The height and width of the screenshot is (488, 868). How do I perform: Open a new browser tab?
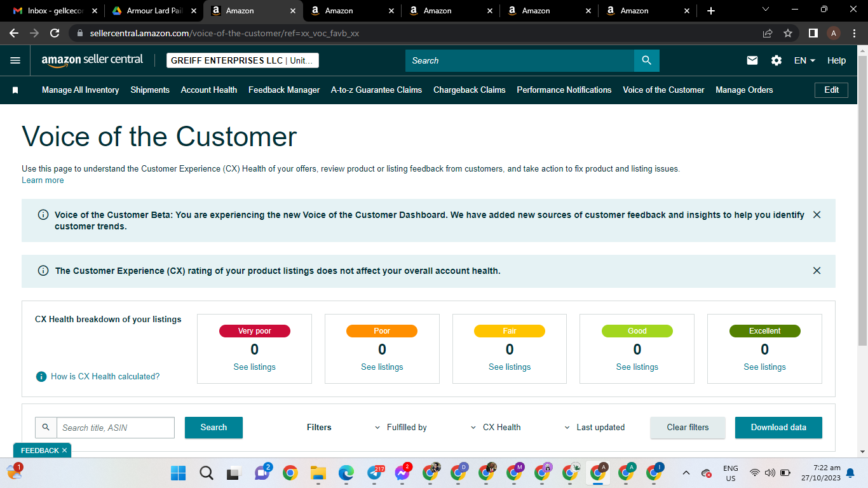coord(711,11)
